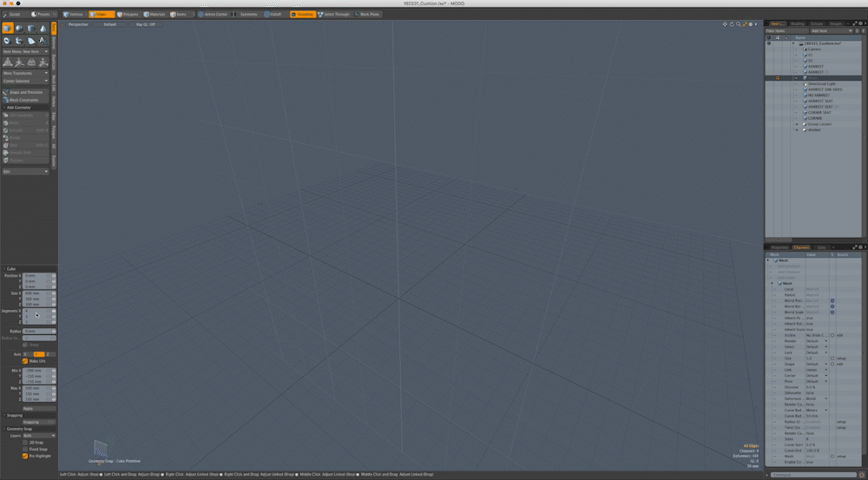This screenshot has height=480, width=868.
Task: Open the Perspective view type menu
Action: pyautogui.click(x=79, y=24)
